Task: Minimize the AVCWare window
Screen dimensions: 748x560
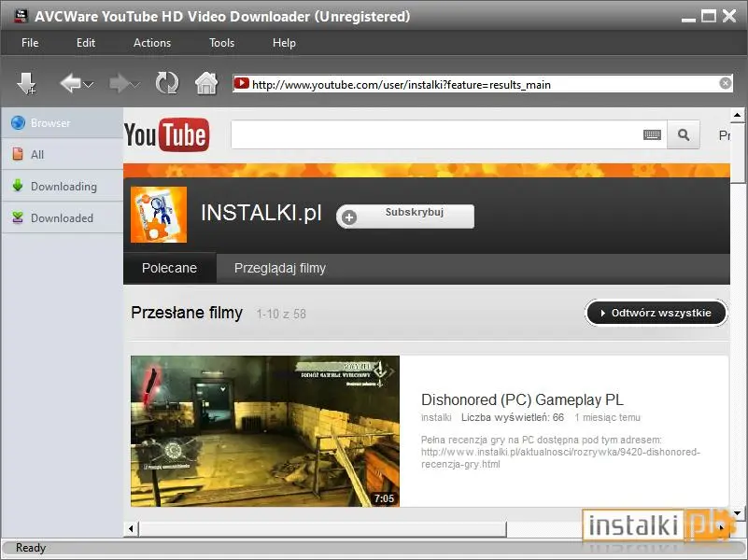Action: (688, 19)
